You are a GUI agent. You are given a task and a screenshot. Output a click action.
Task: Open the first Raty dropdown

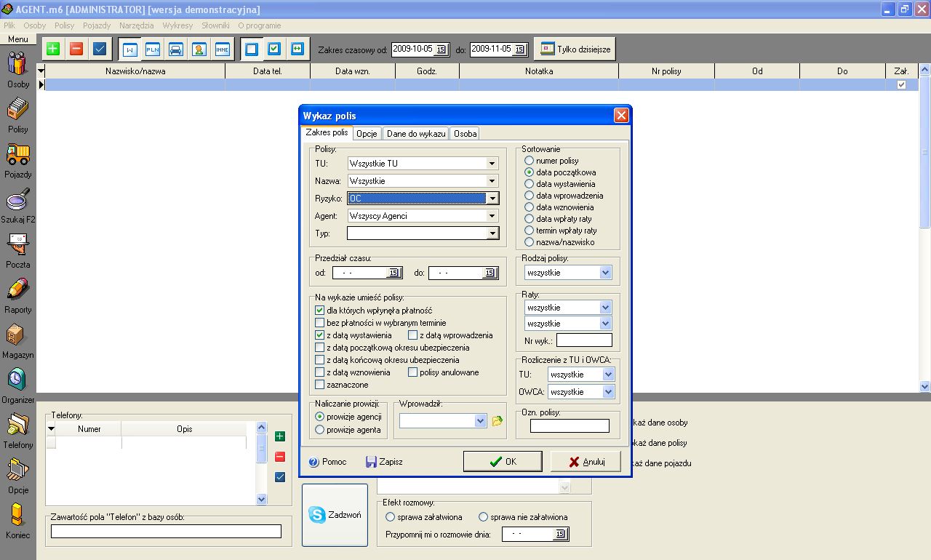[x=606, y=308]
